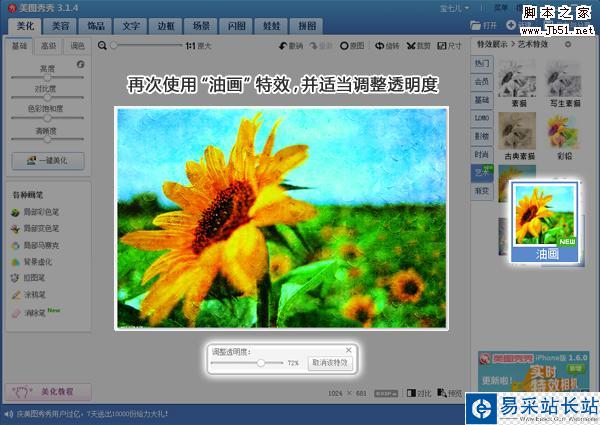Image resolution: width=600 pixels, height=425 pixels.
Task: Open the 文字 main tab
Action: [x=131, y=26]
